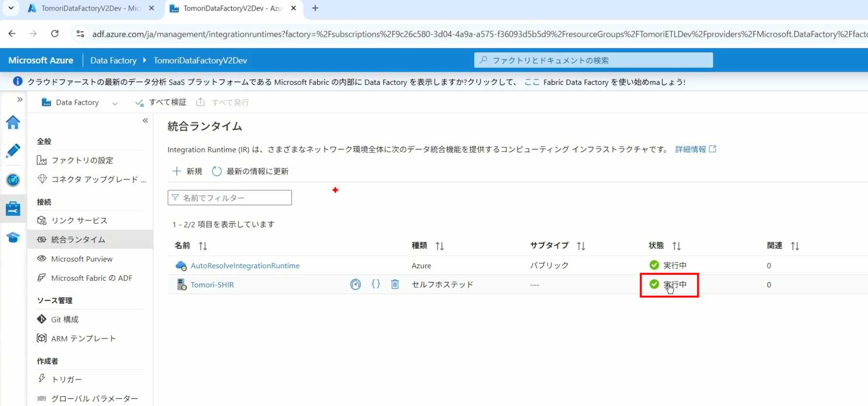Open the Learning Center graduation cap icon

(13, 237)
